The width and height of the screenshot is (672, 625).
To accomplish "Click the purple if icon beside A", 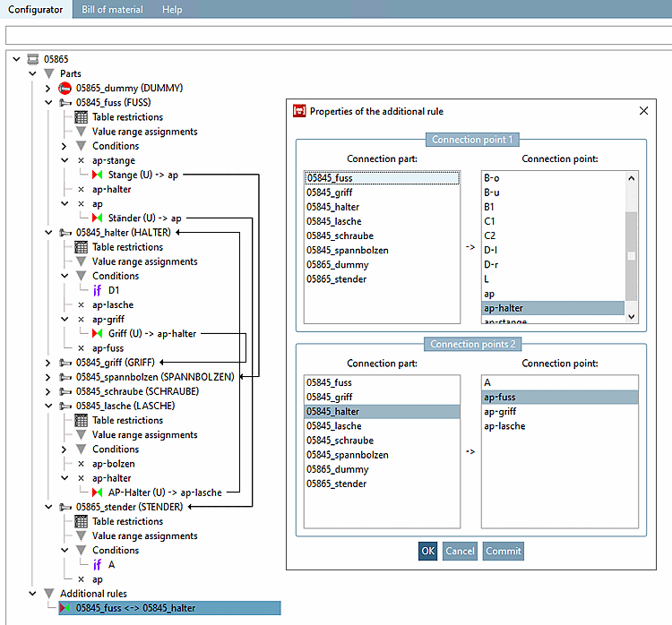I will click(x=98, y=565).
